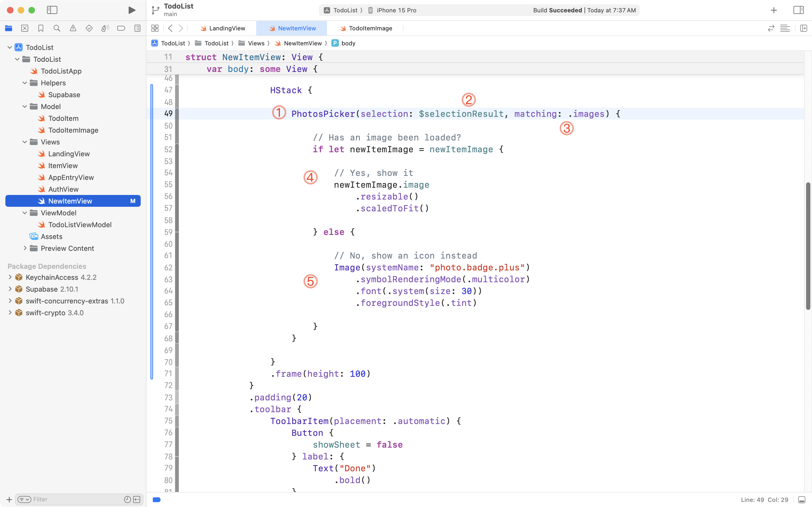
Task: Show the right inspector panel
Action: [x=798, y=10]
